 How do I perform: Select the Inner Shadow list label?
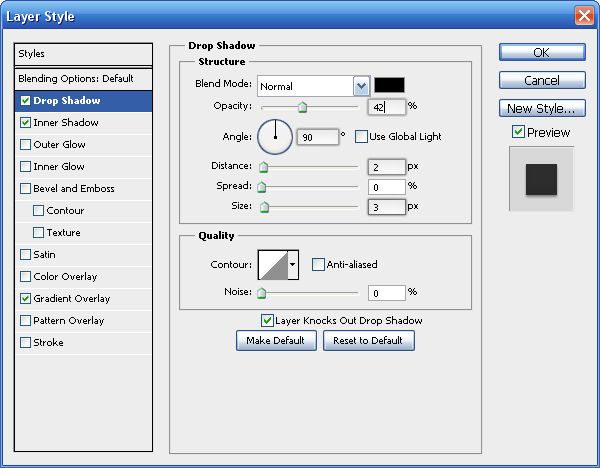click(66, 122)
